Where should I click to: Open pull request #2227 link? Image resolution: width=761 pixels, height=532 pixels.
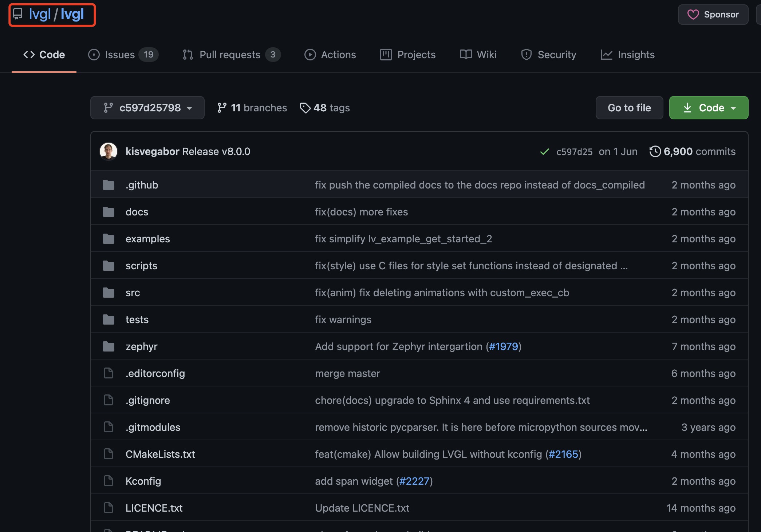point(414,481)
